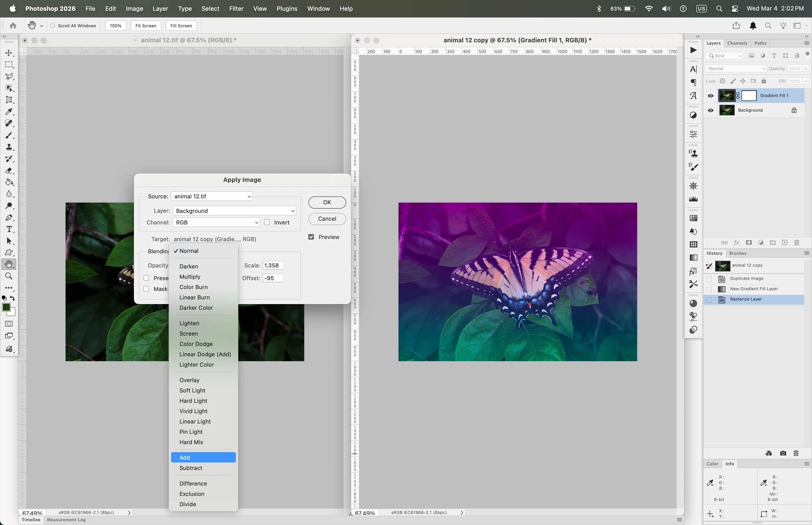Uncheck the Preview checkbox

point(311,237)
